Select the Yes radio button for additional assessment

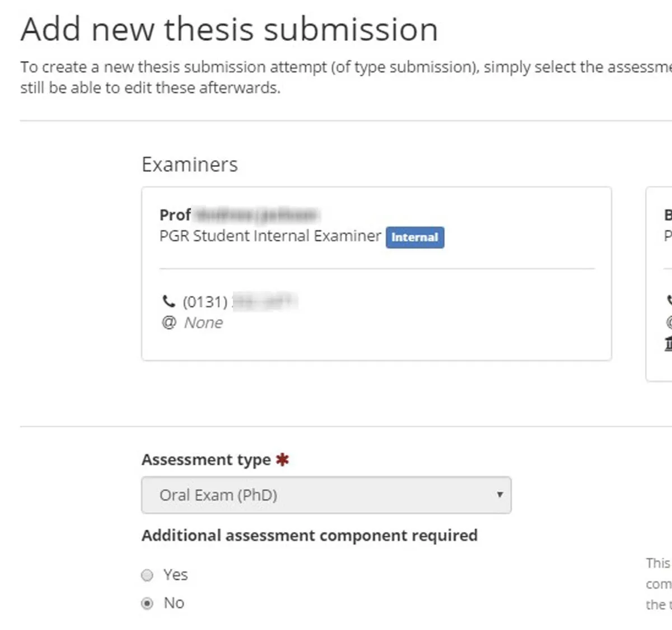tap(147, 575)
